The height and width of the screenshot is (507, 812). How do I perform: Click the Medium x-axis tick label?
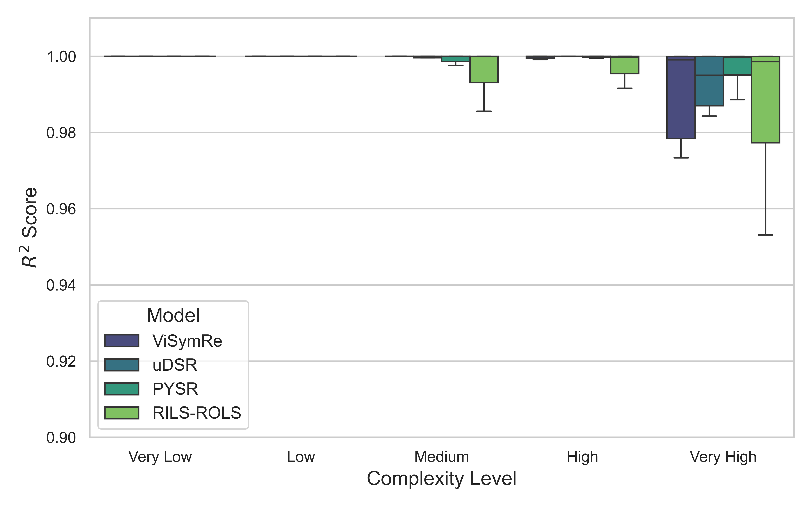click(x=442, y=457)
